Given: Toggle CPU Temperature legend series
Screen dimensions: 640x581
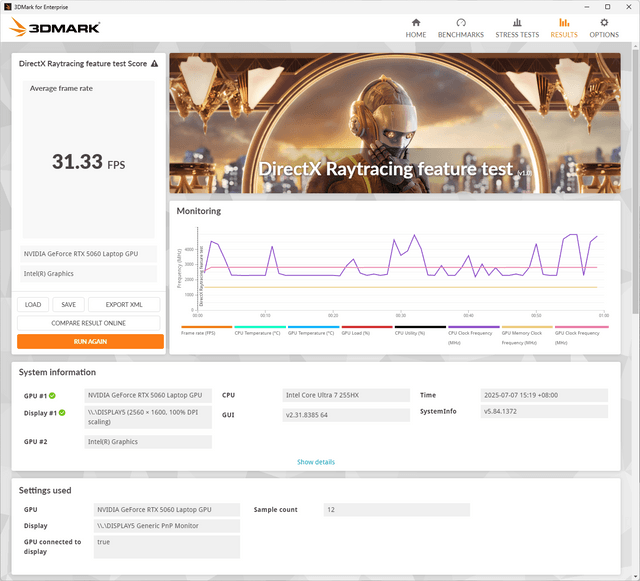Looking at the screenshot, I should [260, 331].
